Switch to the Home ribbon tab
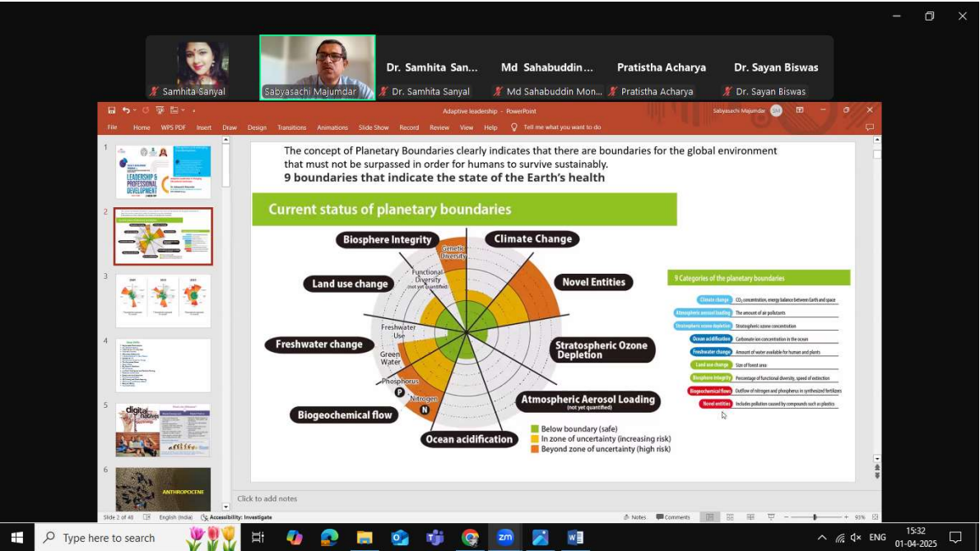980x551 pixels. click(x=142, y=127)
